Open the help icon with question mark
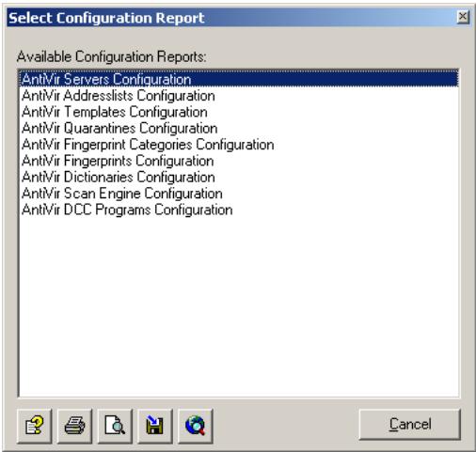Image resolution: width=476 pixels, height=452 pixels. click(x=35, y=426)
